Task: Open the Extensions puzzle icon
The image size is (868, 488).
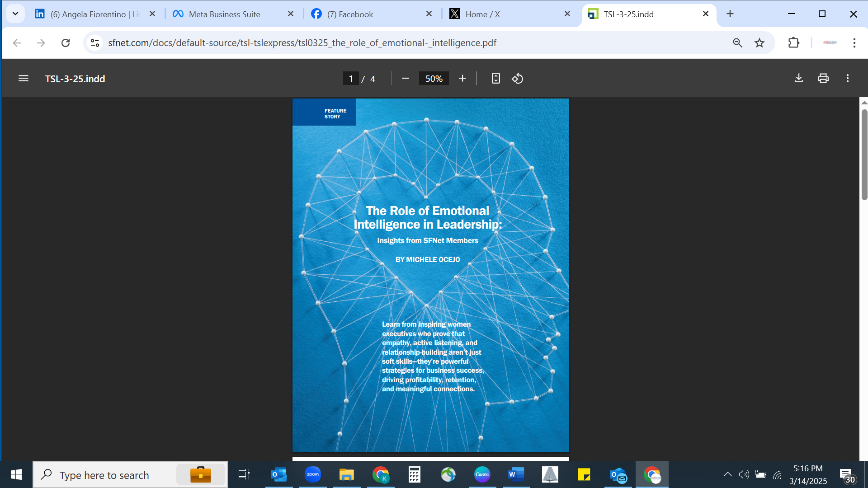Action: pyautogui.click(x=793, y=43)
